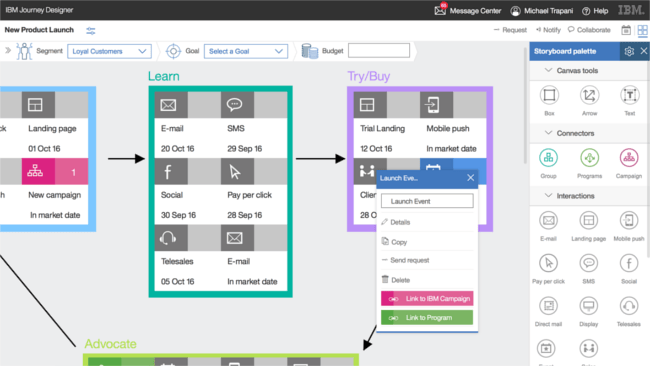Select the Pay per click interaction icon
Screen dimensions: 650x366
tap(548, 263)
